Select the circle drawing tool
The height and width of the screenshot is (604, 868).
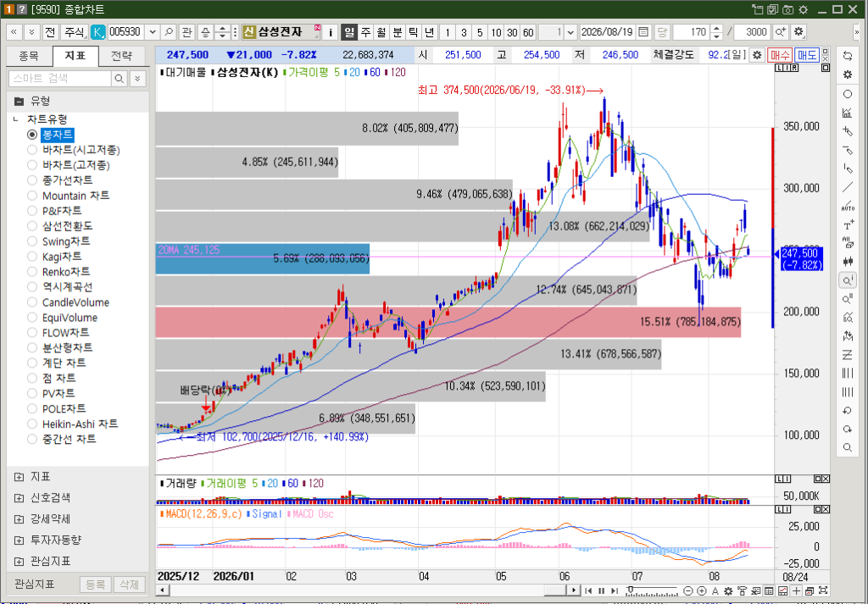(847, 94)
